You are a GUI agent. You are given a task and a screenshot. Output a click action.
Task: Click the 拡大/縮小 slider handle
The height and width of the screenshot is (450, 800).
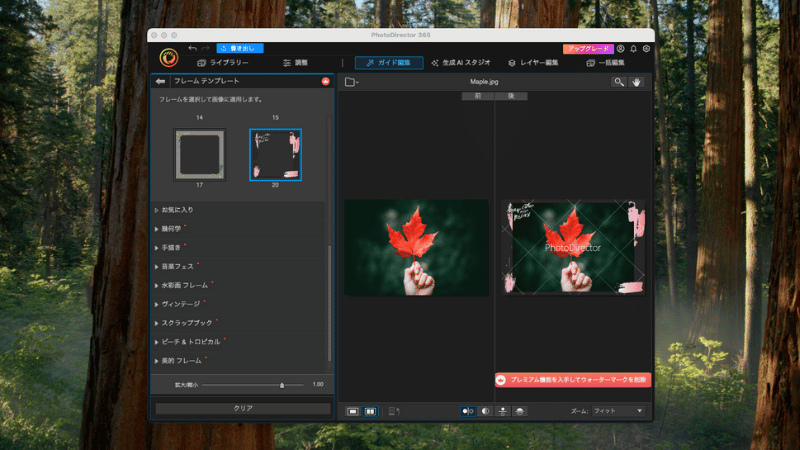click(x=282, y=385)
